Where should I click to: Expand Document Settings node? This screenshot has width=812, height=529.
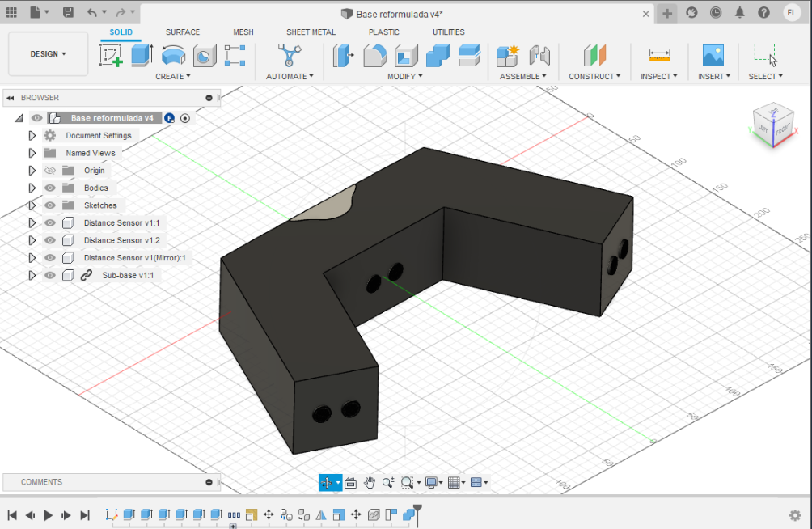(32, 136)
